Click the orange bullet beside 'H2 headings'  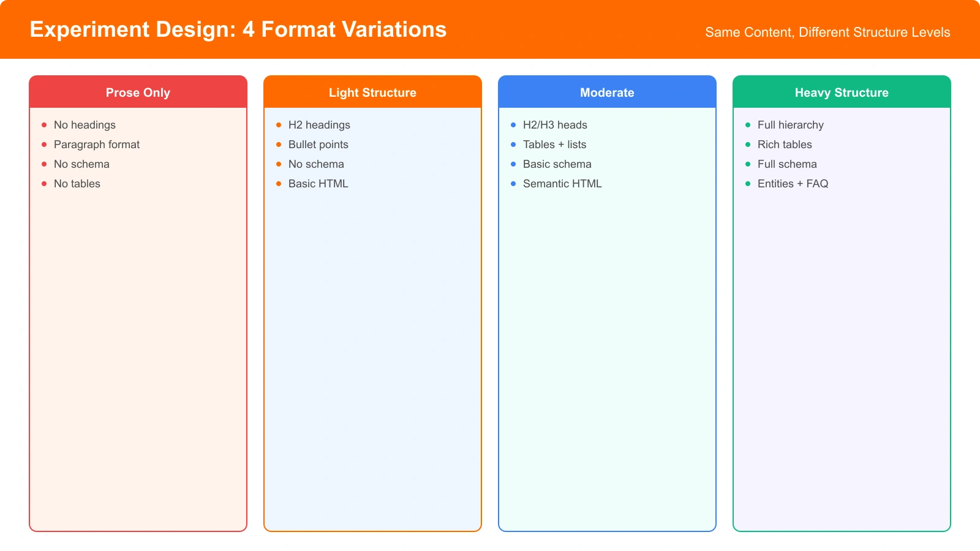point(279,125)
